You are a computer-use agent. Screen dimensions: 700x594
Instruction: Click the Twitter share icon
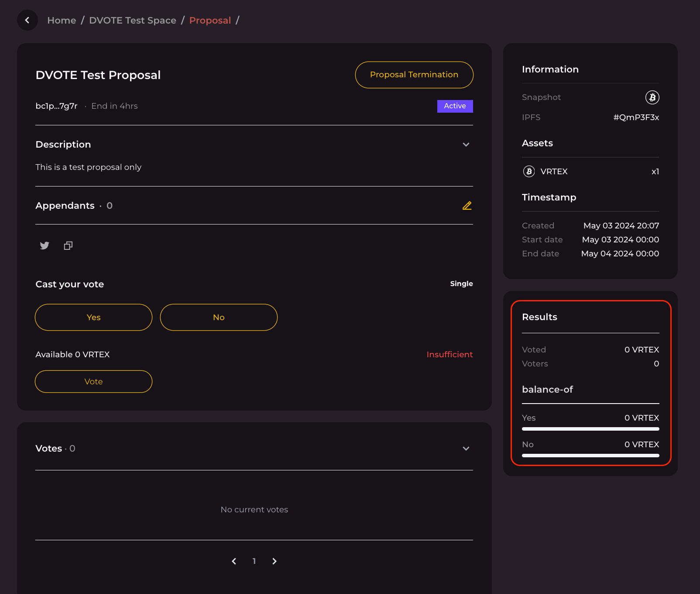[45, 245]
